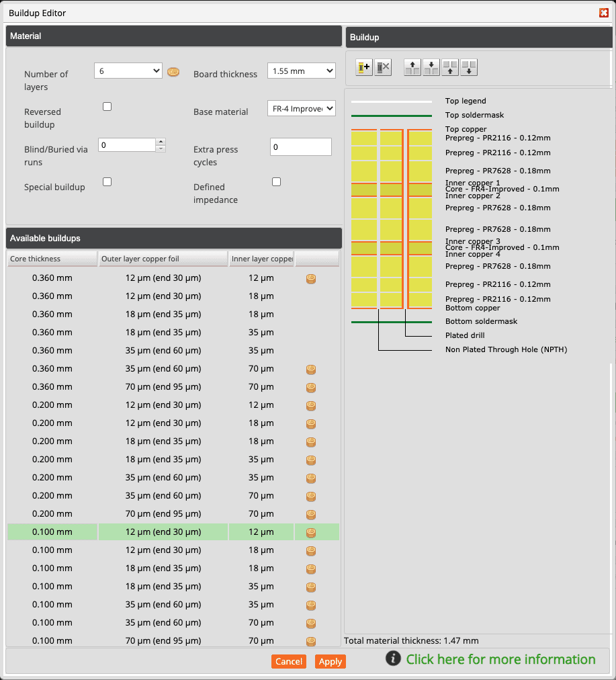616x680 pixels.
Task: Open the Base material dropdown
Action: tap(301, 108)
